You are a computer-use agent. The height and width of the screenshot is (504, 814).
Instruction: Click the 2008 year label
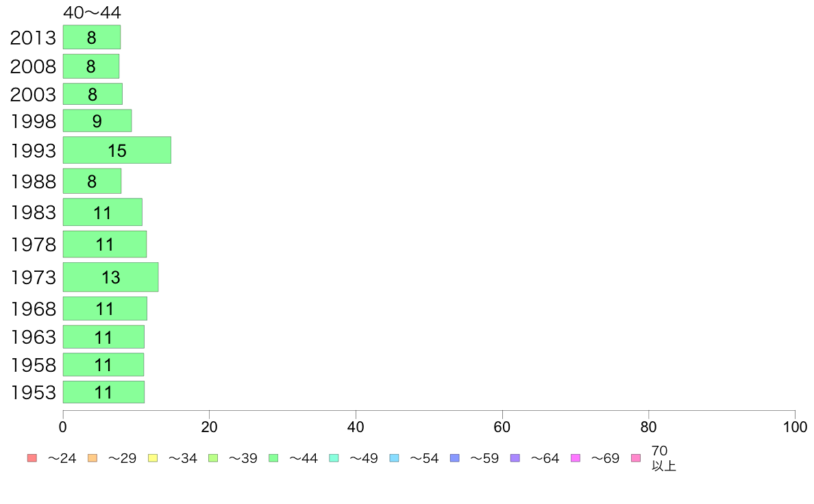coord(33,66)
